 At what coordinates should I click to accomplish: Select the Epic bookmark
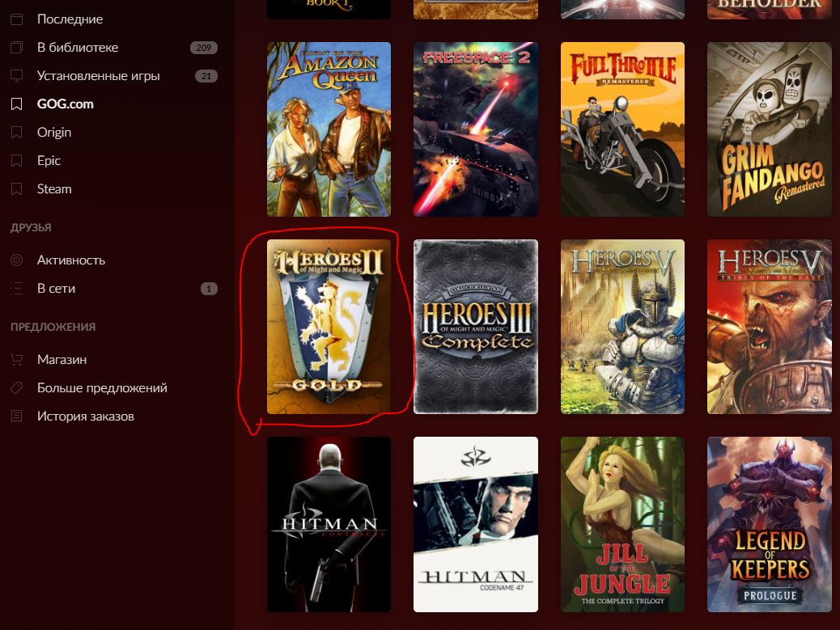pos(49,161)
